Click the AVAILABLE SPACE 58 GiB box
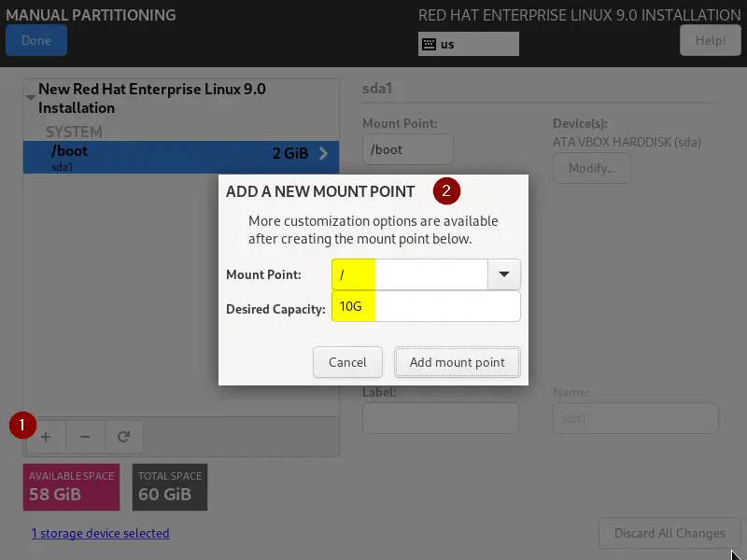Screen dimensions: 747x560 [72, 487]
